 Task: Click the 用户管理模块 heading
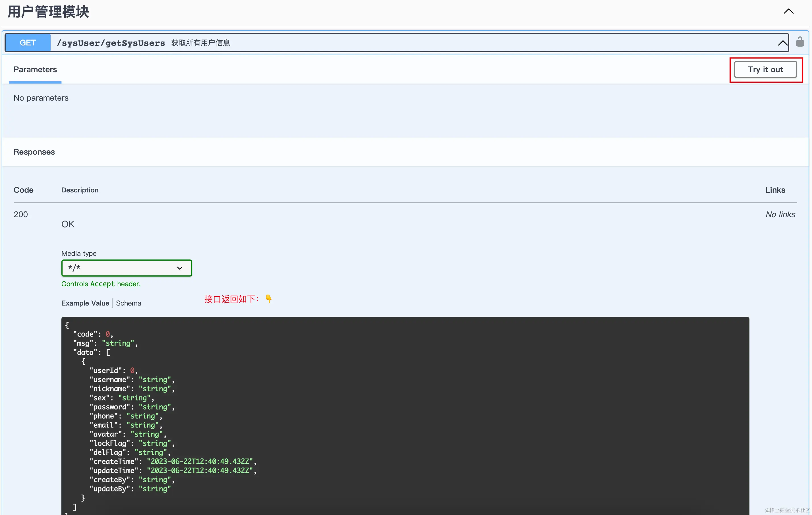pyautogui.click(x=48, y=12)
